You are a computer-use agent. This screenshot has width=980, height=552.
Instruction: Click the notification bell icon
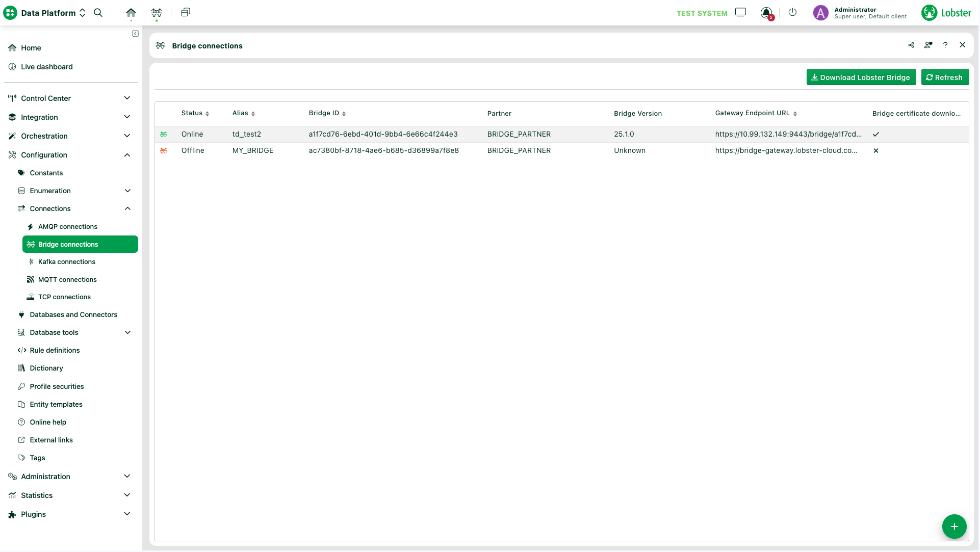[766, 13]
